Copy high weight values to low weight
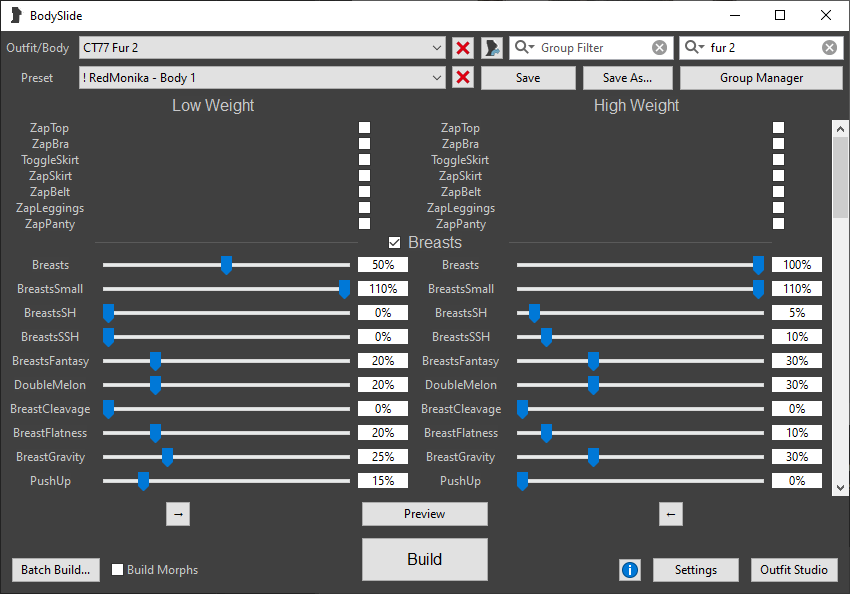 point(671,514)
